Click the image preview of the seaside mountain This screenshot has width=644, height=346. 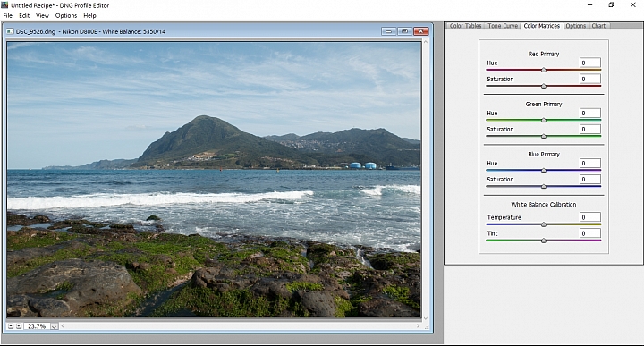click(x=214, y=180)
